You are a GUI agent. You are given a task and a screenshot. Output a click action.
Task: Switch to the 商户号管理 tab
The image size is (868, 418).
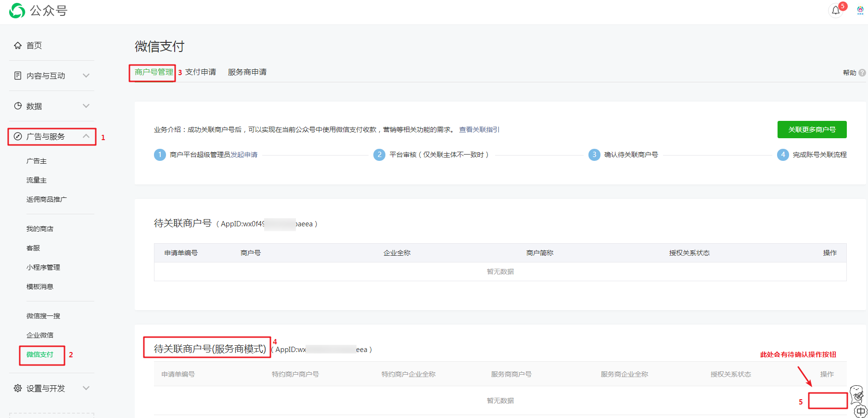click(154, 72)
